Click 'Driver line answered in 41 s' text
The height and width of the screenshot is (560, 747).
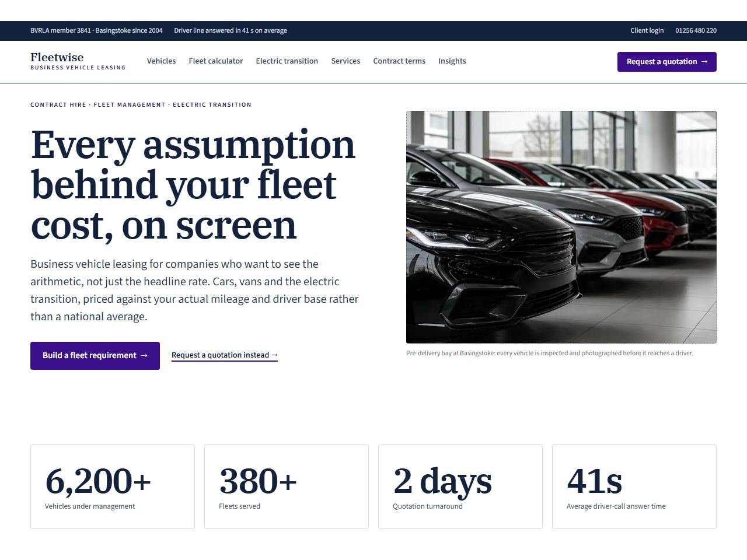coord(231,31)
